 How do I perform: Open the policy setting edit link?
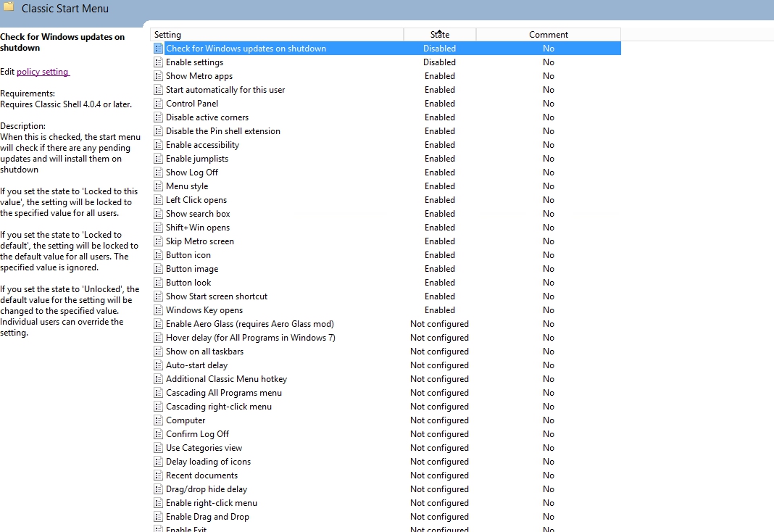pos(43,72)
